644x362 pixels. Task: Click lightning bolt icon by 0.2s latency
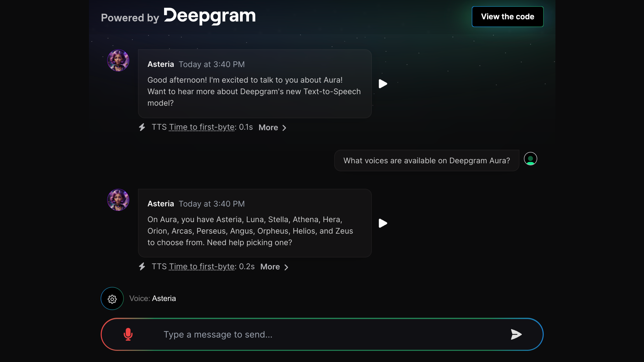[x=142, y=267]
